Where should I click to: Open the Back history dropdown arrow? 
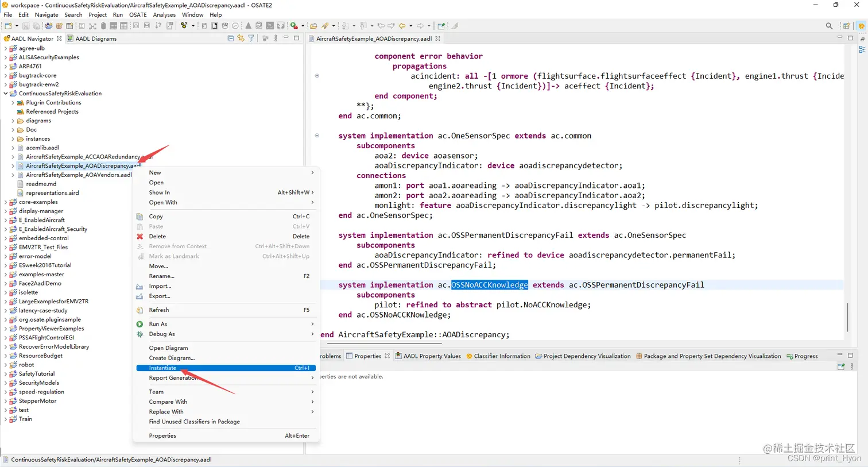point(410,26)
